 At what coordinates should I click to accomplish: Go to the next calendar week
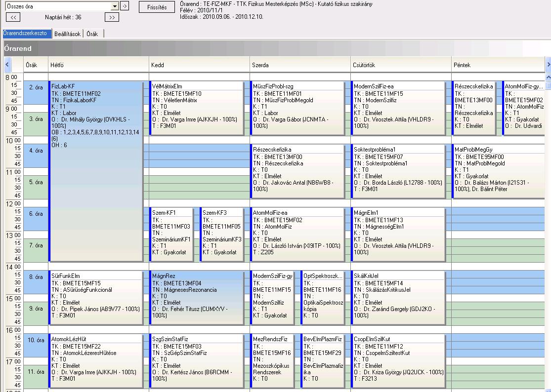112,17
